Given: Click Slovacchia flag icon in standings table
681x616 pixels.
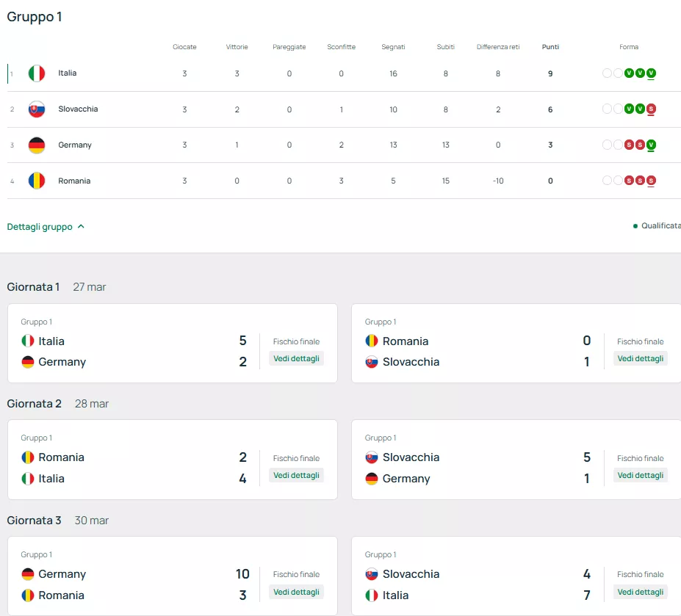Looking at the screenshot, I should [x=37, y=109].
